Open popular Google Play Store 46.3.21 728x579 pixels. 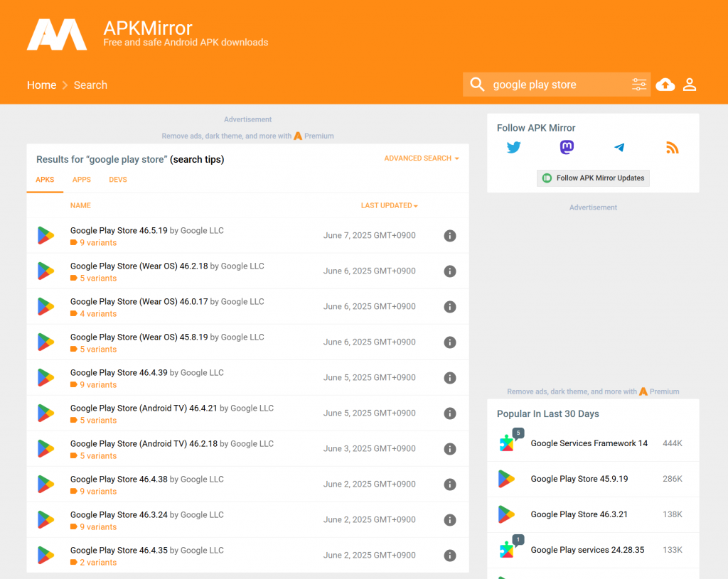[x=579, y=514]
